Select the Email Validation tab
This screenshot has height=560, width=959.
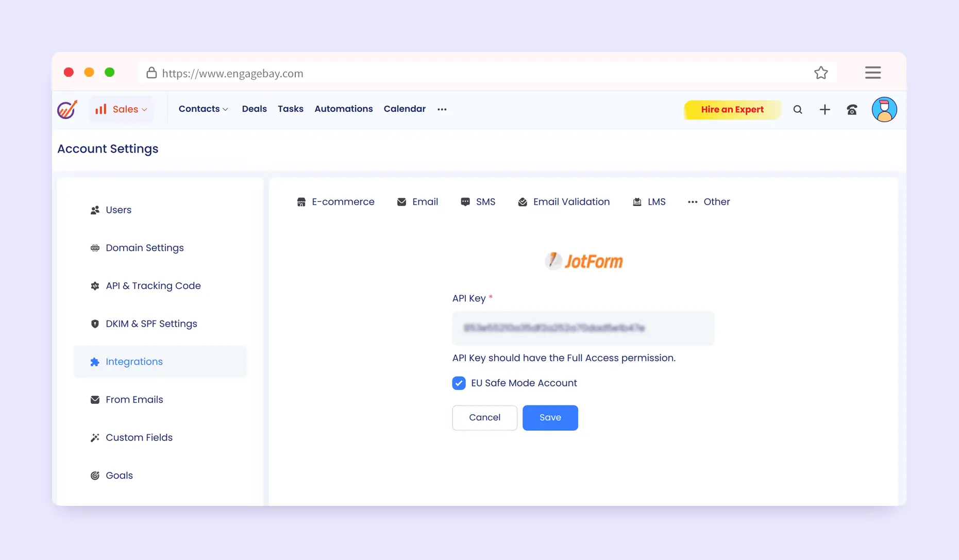[564, 202]
